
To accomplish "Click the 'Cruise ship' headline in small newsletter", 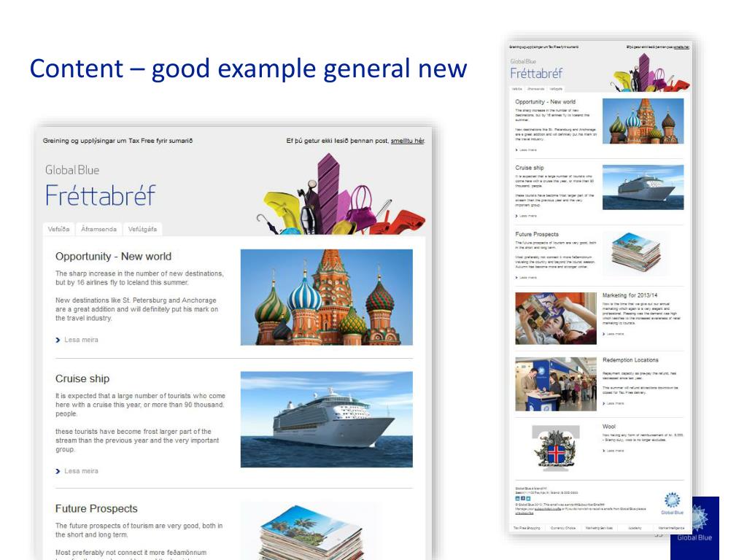I will 530,168.
